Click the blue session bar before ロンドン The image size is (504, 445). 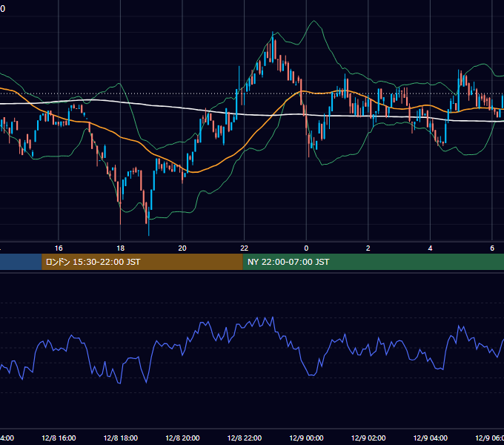[21, 262]
